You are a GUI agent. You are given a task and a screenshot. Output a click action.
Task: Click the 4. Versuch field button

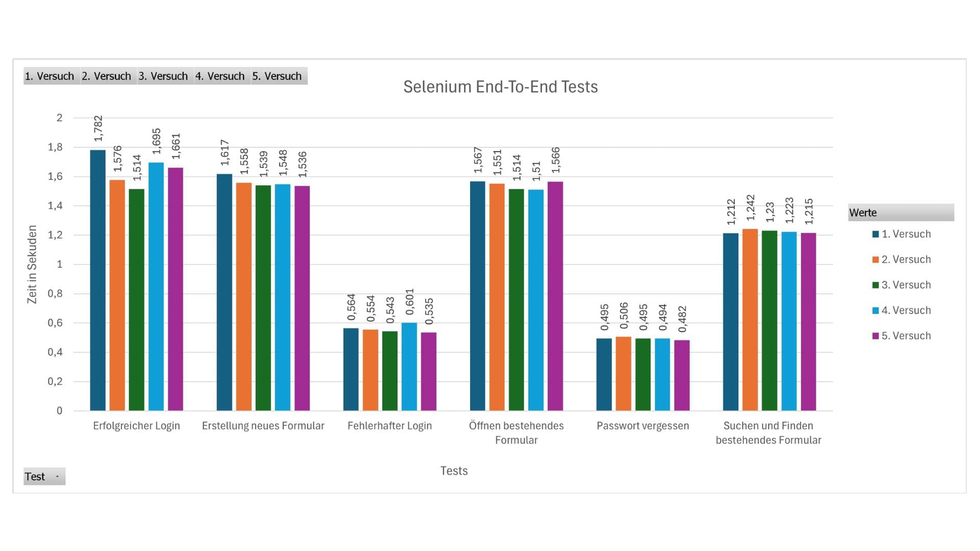click(222, 76)
